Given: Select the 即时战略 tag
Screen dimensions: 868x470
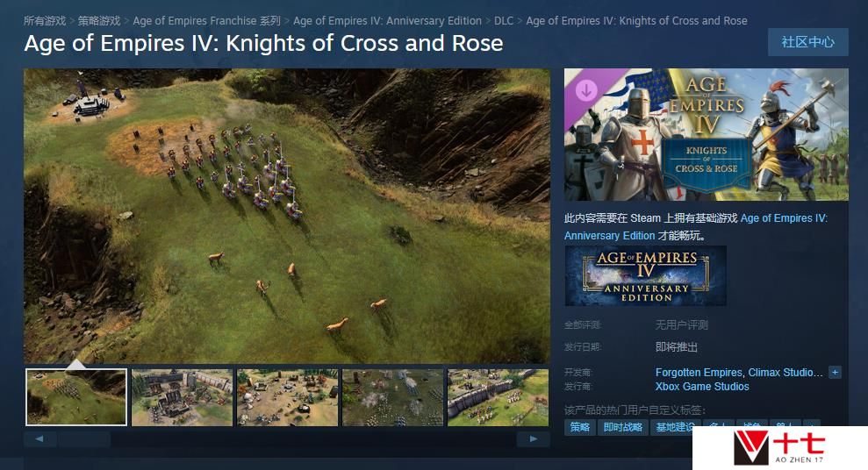Looking at the screenshot, I should 623,427.
